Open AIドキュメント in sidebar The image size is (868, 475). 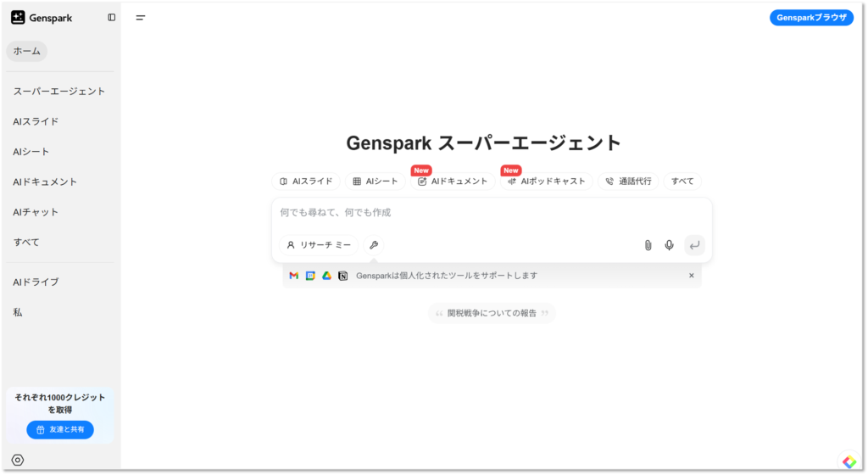pyautogui.click(x=45, y=182)
